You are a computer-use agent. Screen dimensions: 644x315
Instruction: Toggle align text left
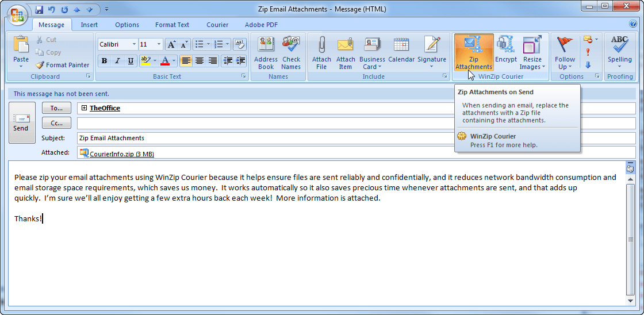186,61
